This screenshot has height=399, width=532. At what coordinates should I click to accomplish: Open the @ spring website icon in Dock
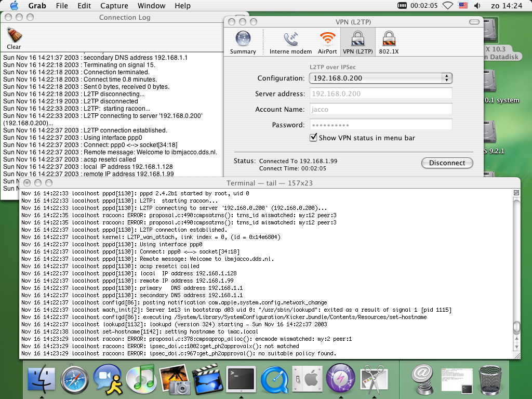tap(422, 379)
